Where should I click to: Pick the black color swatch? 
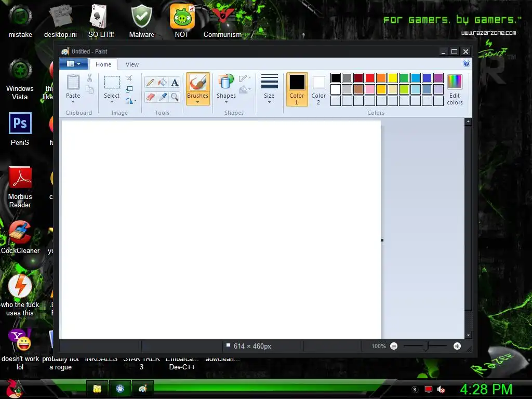[336, 78]
